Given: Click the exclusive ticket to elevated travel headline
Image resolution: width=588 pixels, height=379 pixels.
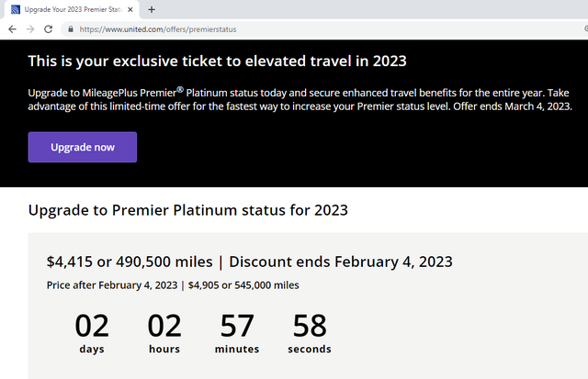Looking at the screenshot, I should pos(218,61).
